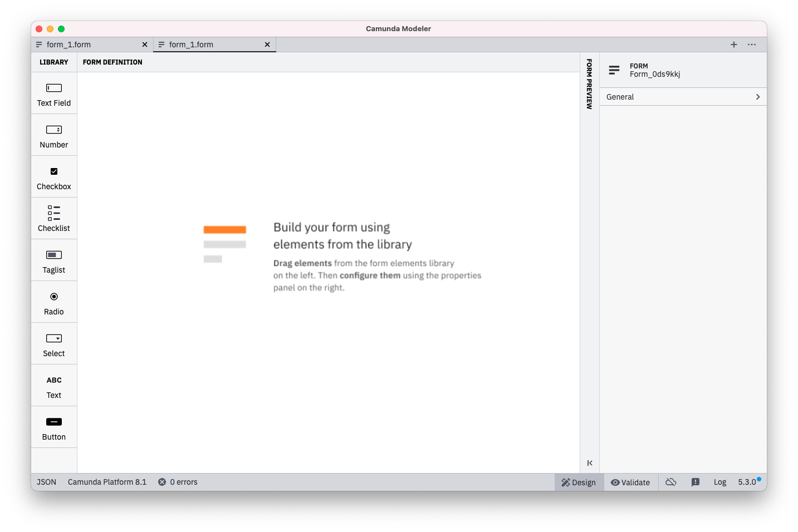This screenshot has height=532, width=798.
Task: Select the Number element from the library
Action: tap(53, 135)
